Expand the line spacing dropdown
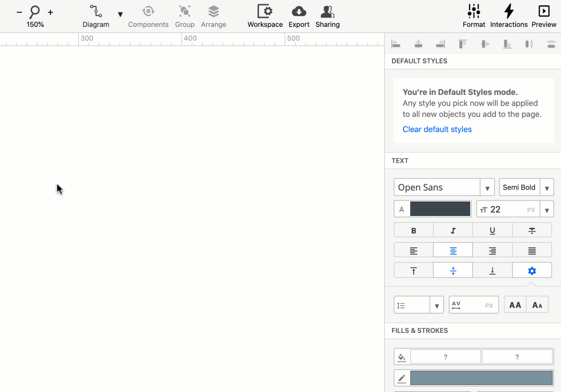Image resolution: width=561 pixels, height=392 pixels. pos(437,305)
